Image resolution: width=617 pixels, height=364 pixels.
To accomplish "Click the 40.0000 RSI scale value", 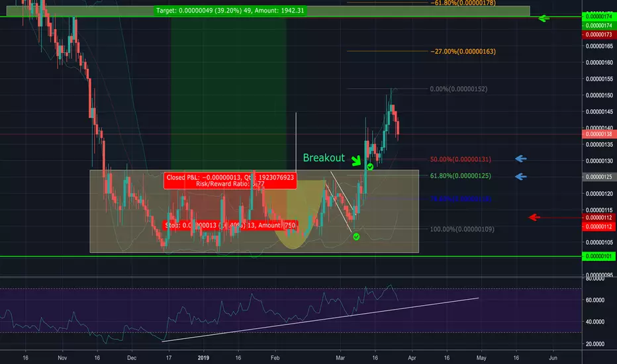I will [x=595, y=322].
